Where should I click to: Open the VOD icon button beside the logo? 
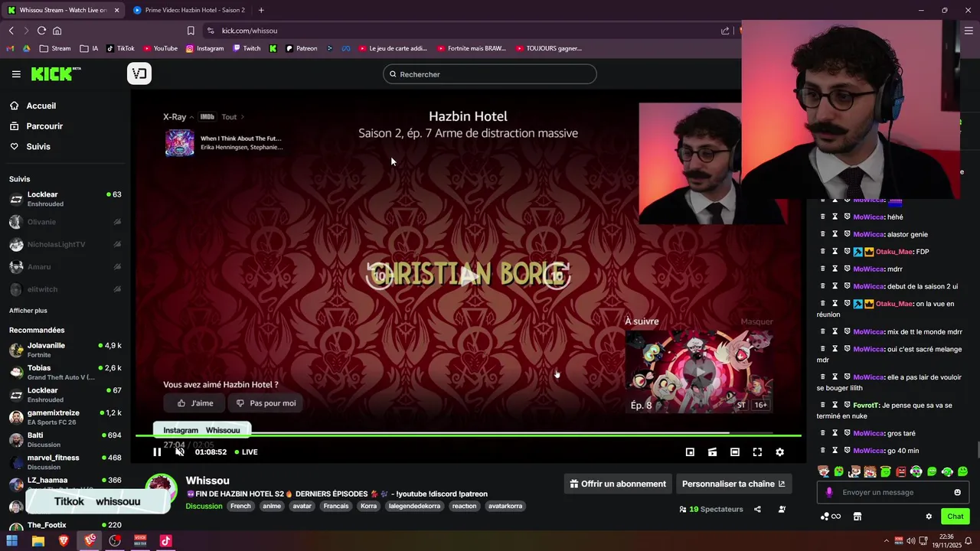pos(139,73)
